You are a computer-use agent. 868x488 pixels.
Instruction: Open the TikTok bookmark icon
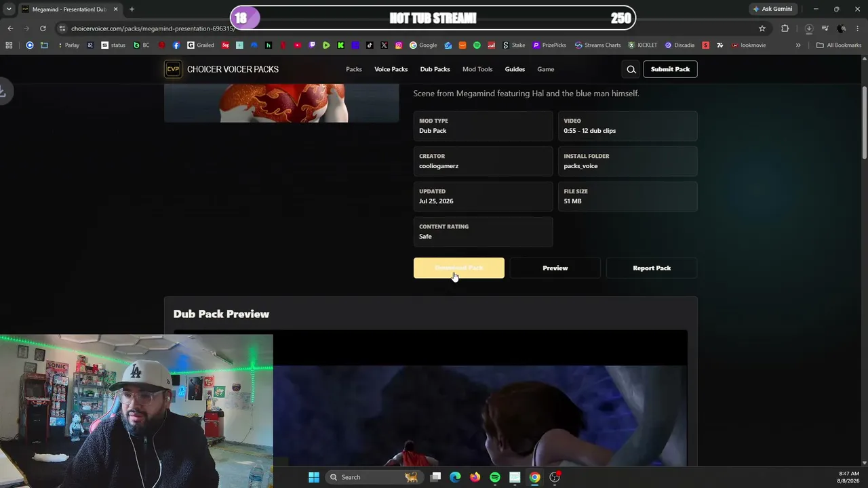370,45
